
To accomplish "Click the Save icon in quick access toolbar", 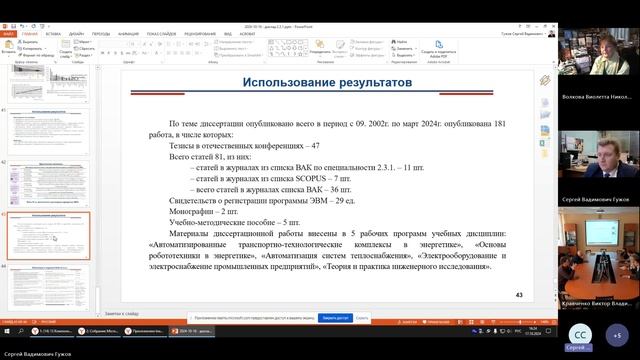I will 13,27.
